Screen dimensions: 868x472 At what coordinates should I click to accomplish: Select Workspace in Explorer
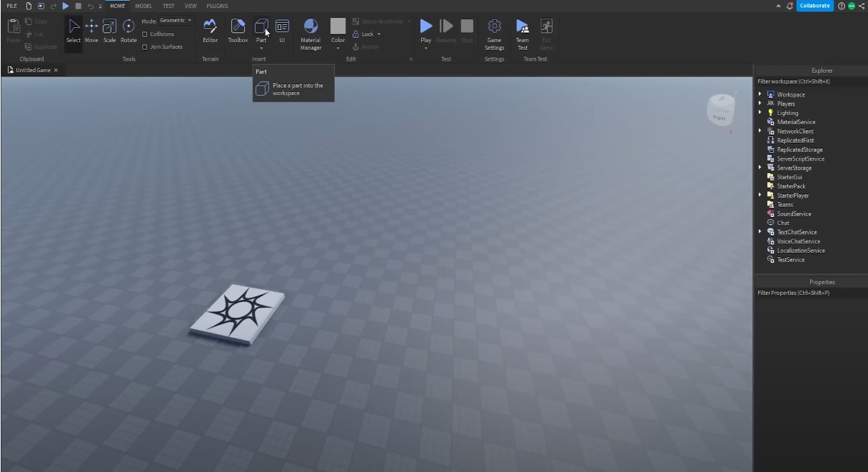pos(791,94)
